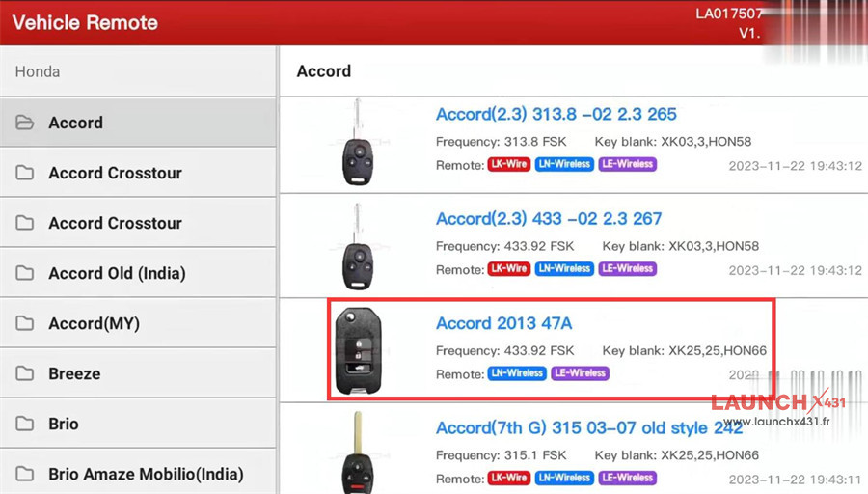868x494 pixels.
Task: Click 'Frequency: 315.1 FSK' text
Action: [x=501, y=455]
